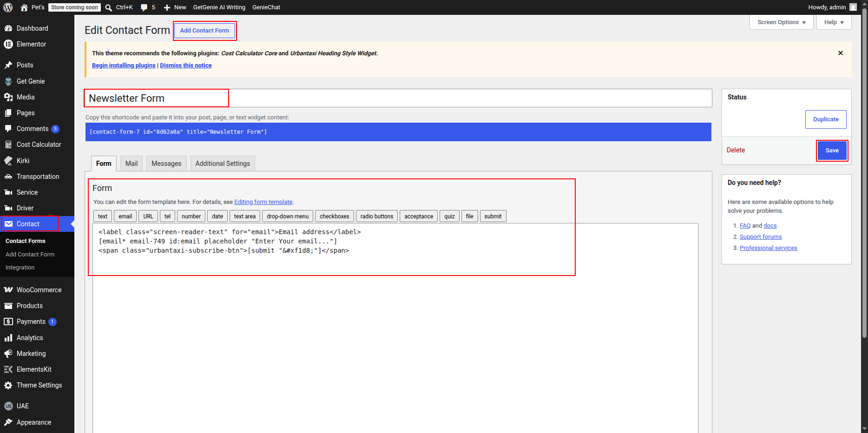Click Theme Settings gear icon
This screenshot has height=433, width=868.
[8, 385]
